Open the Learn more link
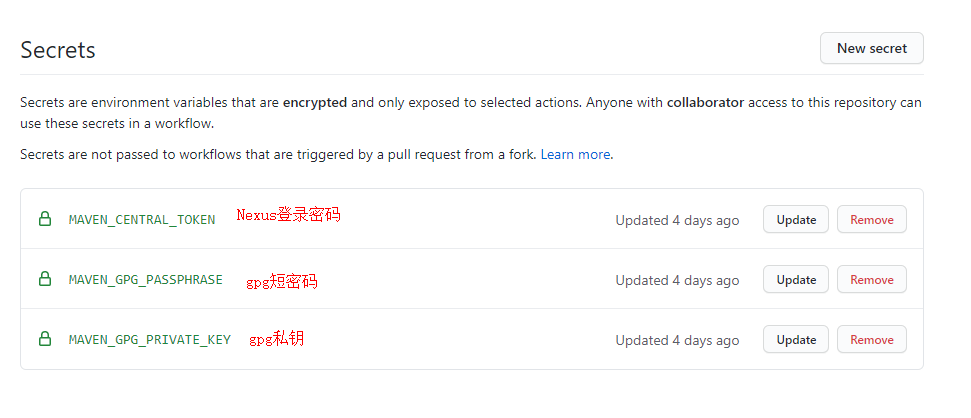This screenshot has height=418, width=971. 575,155
